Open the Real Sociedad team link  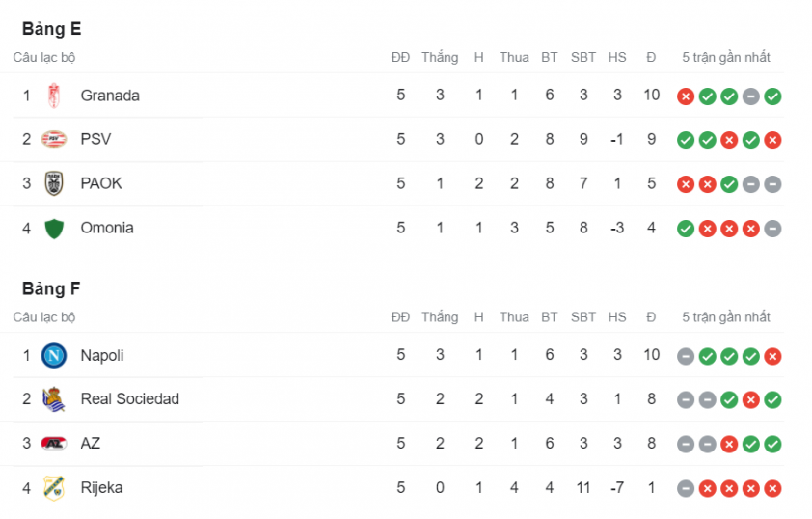click(130, 399)
